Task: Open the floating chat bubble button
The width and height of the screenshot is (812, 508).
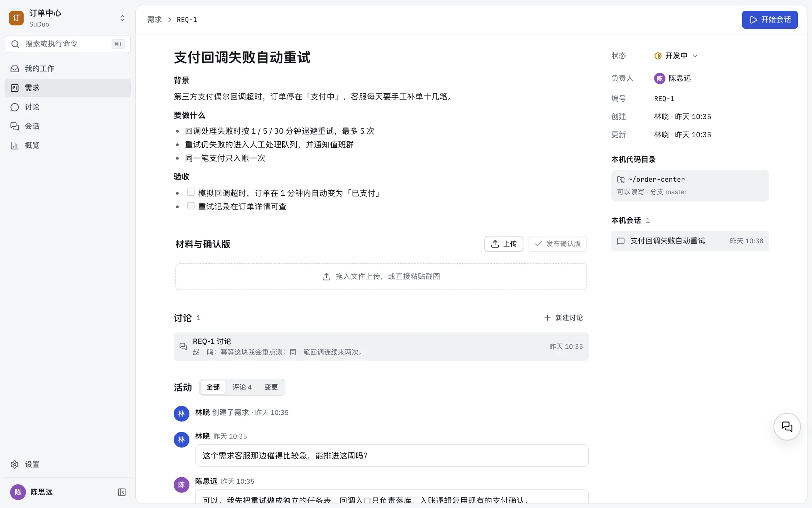Action: pos(787,427)
